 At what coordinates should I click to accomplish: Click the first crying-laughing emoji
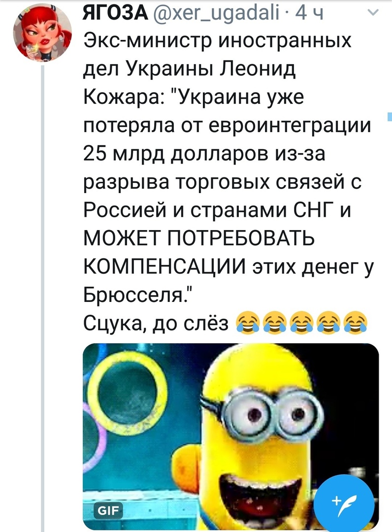click(x=247, y=323)
